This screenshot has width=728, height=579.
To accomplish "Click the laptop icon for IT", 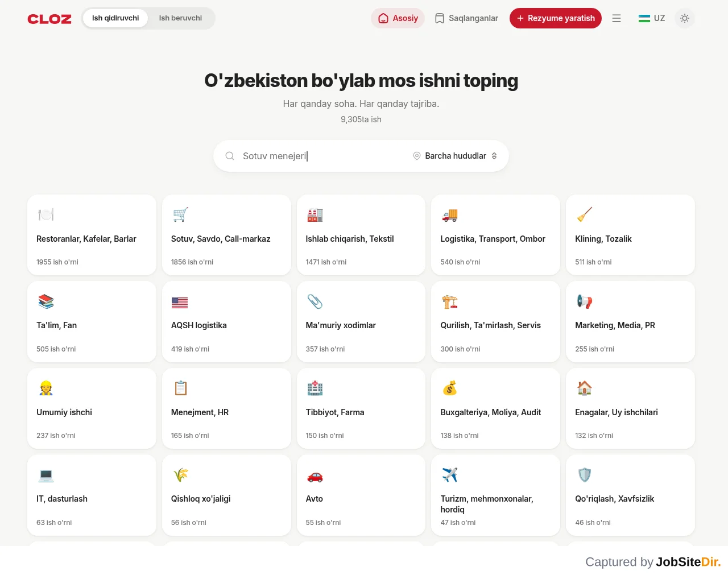I will 46,475.
